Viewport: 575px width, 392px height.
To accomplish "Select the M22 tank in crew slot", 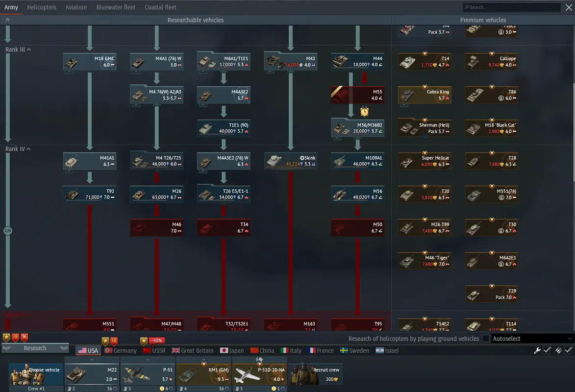I will click(x=92, y=374).
